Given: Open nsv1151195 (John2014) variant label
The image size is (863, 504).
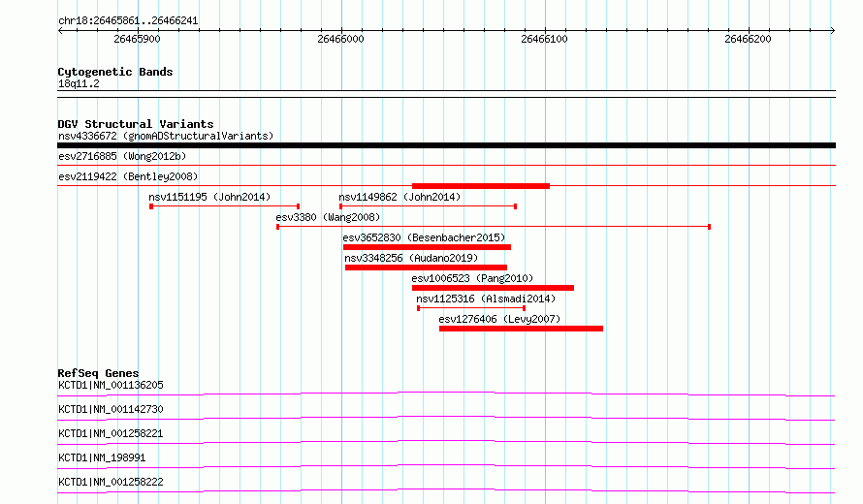Looking at the screenshot, I should (x=209, y=197).
